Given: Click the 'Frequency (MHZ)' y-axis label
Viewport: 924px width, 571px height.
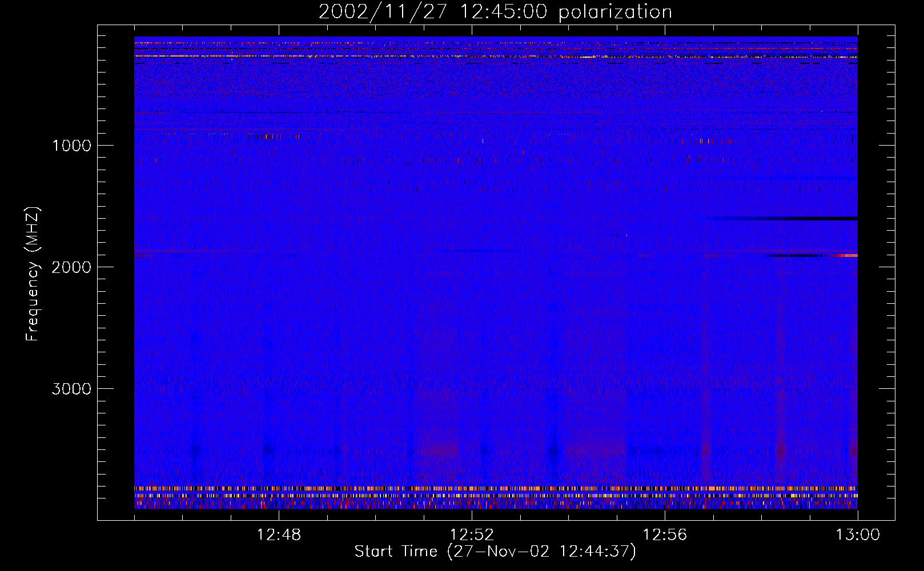Looking at the screenshot, I should pyautogui.click(x=33, y=274).
